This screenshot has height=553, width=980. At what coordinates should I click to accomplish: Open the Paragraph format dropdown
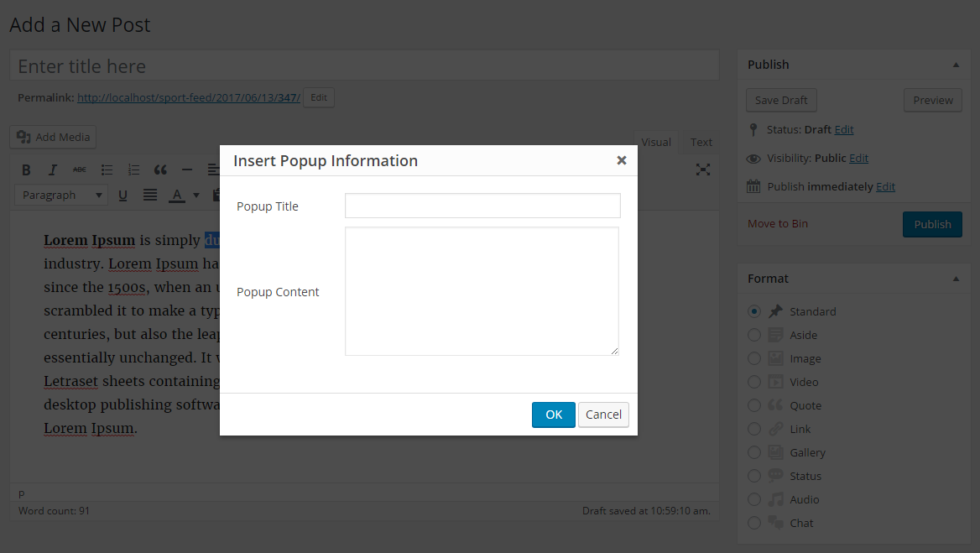(61, 195)
